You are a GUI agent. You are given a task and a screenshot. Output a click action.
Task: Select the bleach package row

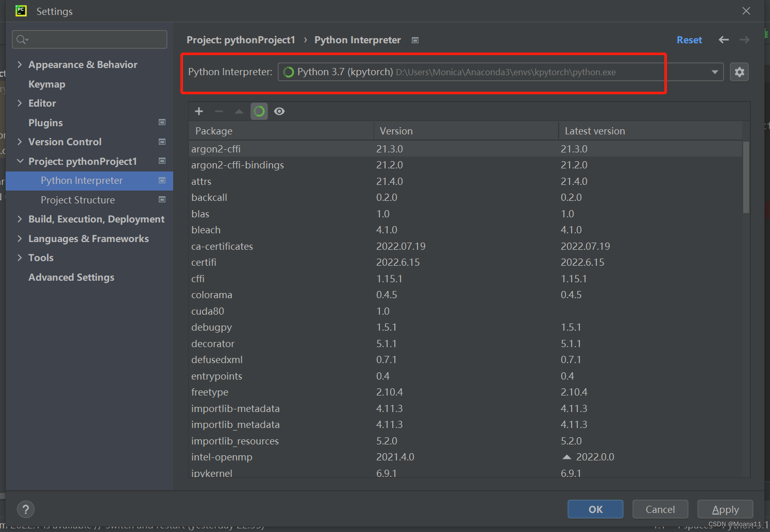pos(466,230)
